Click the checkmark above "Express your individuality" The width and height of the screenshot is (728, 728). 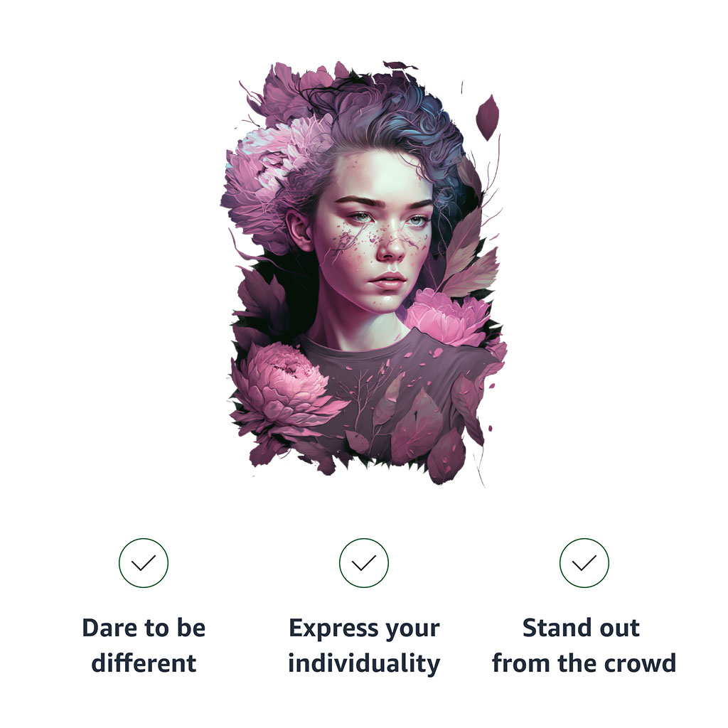point(364,563)
